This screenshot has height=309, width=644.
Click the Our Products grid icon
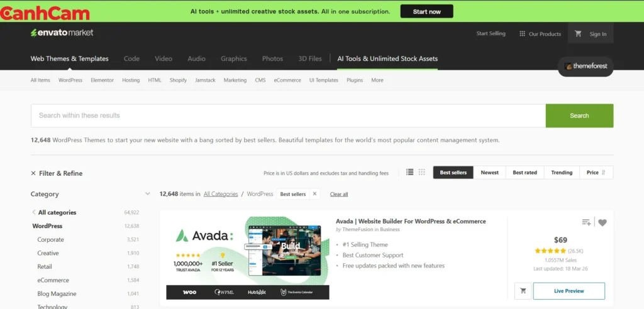[x=522, y=34]
